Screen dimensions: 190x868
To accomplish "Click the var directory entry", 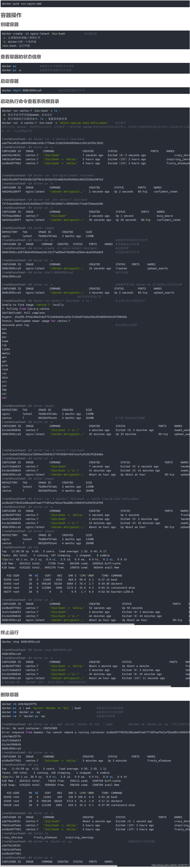I will coord(4,398).
